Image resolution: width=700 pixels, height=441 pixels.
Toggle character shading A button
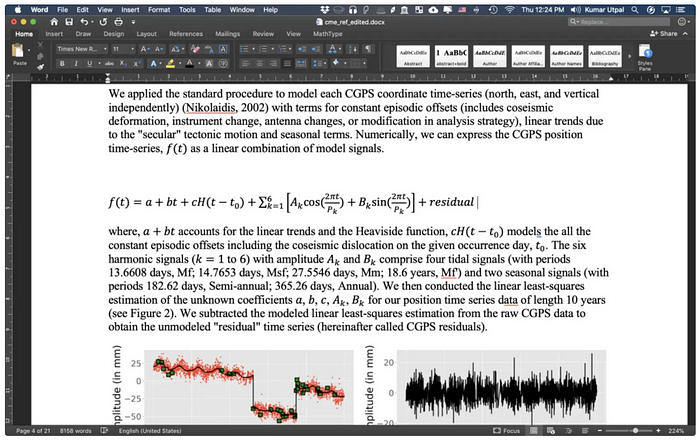(x=209, y=64)
